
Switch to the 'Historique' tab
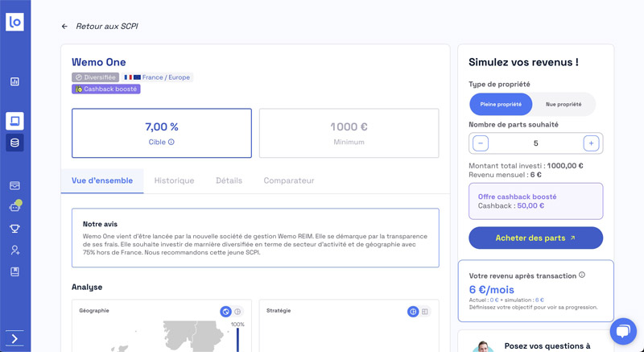coord(174,180)
